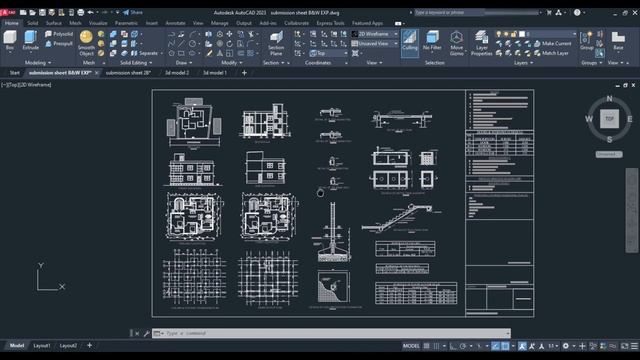
Task: Click the Open folder icon in quick access
Action: pyautogui.click(x=32, y=13)
